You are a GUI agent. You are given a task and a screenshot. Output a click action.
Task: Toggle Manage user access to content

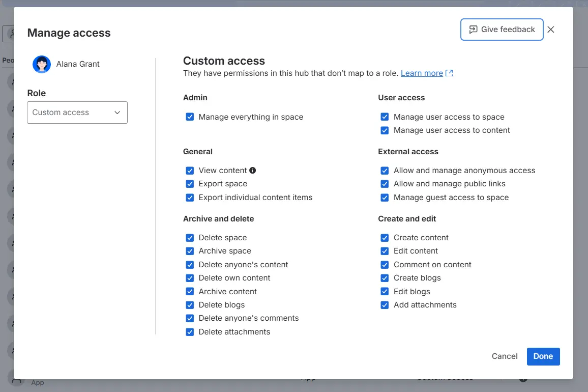point(385,130)
